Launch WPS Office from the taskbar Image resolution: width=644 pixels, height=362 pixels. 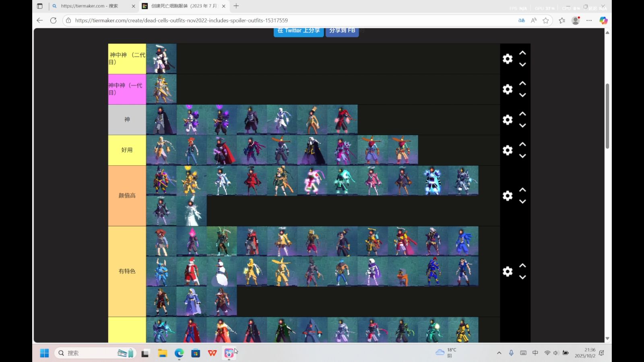tap(213, 353)
